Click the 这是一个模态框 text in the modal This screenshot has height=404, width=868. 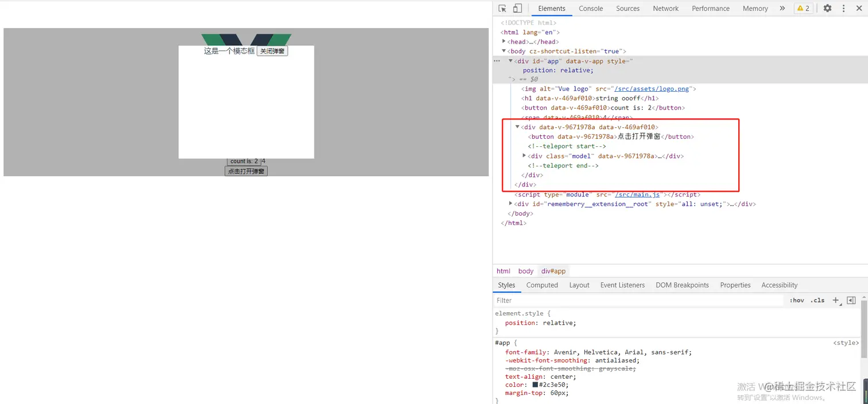click(x=229, y=51)
